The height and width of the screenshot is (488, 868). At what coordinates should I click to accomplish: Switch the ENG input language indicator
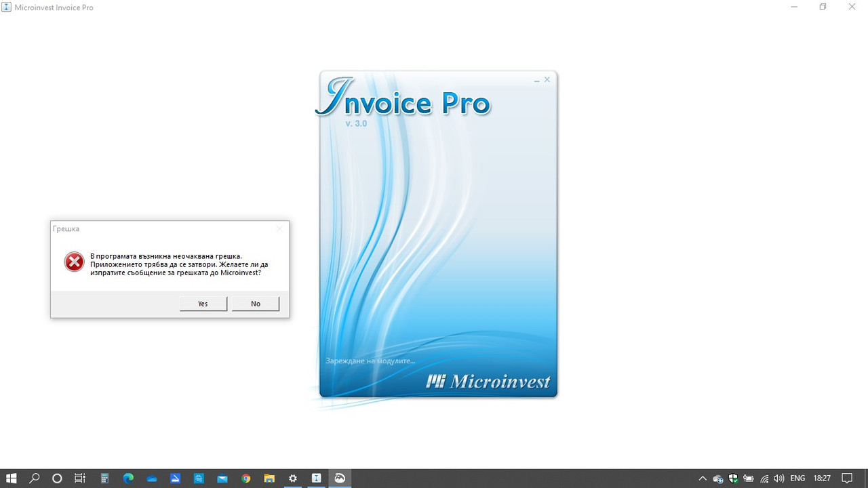pyautogui.click(x=798, y=478)
